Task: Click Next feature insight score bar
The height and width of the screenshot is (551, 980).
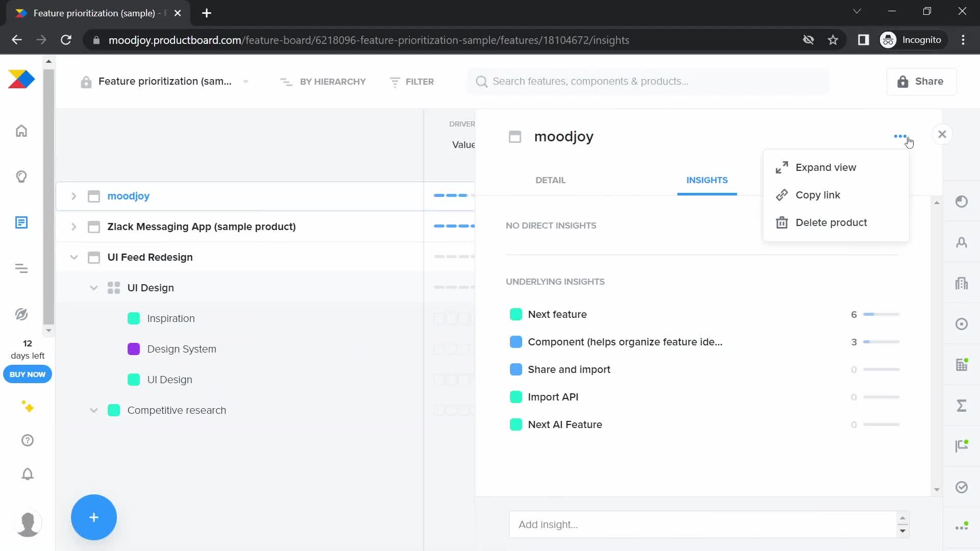Action: (x=881, y=314)
